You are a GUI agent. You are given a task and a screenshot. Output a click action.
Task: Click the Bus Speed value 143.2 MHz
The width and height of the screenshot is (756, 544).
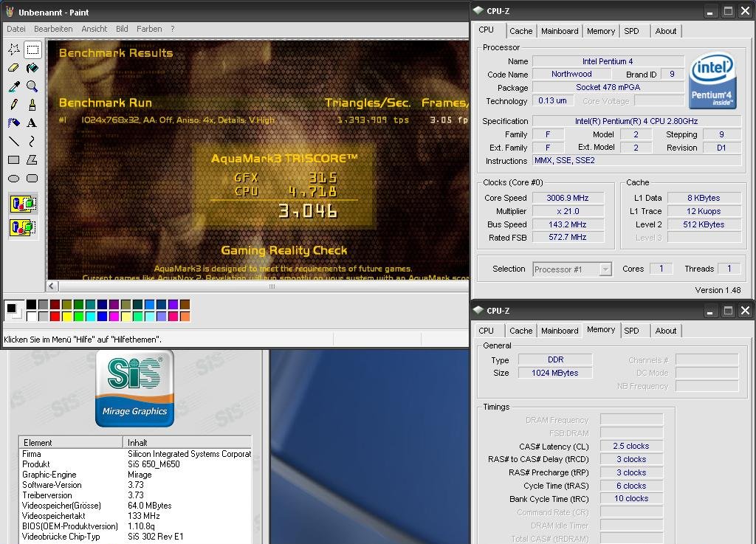pyautogui.click(x=568, y=224)
